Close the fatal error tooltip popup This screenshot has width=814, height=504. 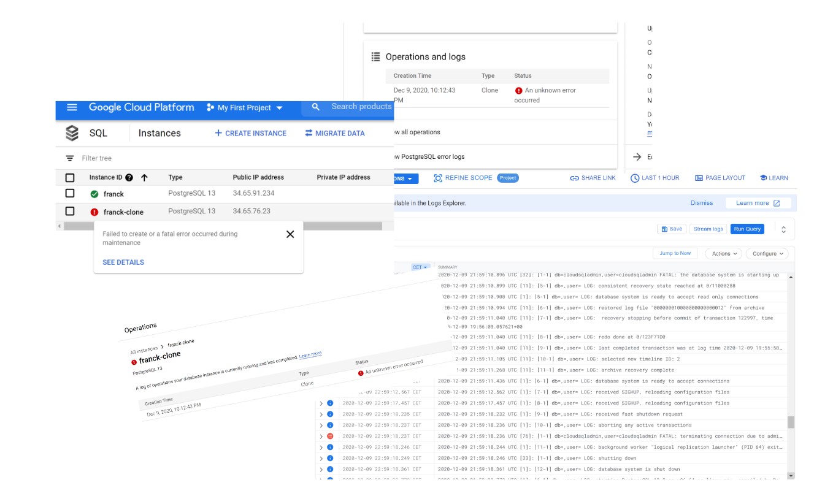pos(290,234)
